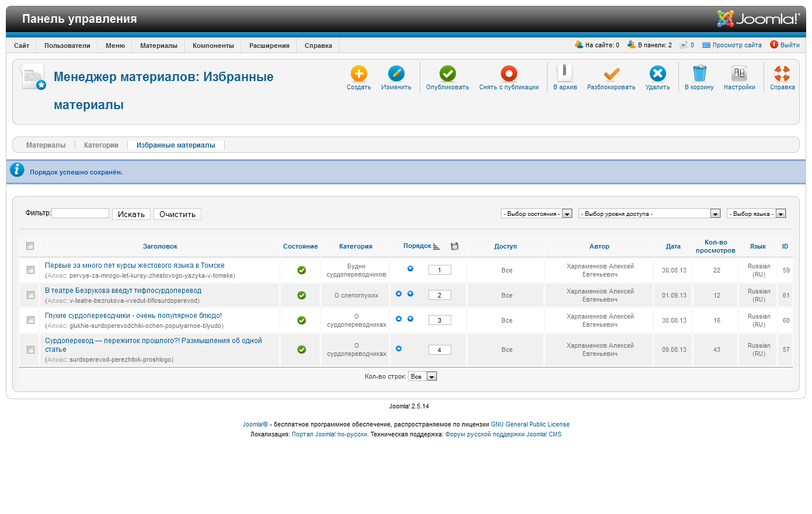Select checkbox for 'Сурдоперевод — пережиток прошлого' article
The image size is (812, 514).
point(30,349)
